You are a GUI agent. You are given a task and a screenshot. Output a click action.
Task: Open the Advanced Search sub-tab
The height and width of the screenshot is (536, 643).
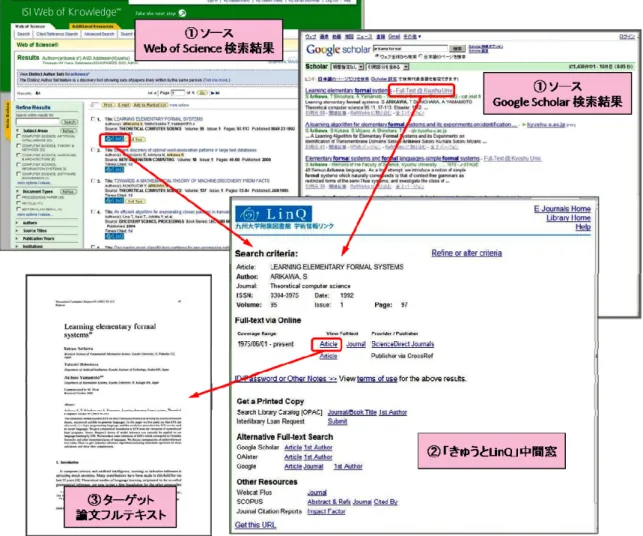click(x=99, y=34)
